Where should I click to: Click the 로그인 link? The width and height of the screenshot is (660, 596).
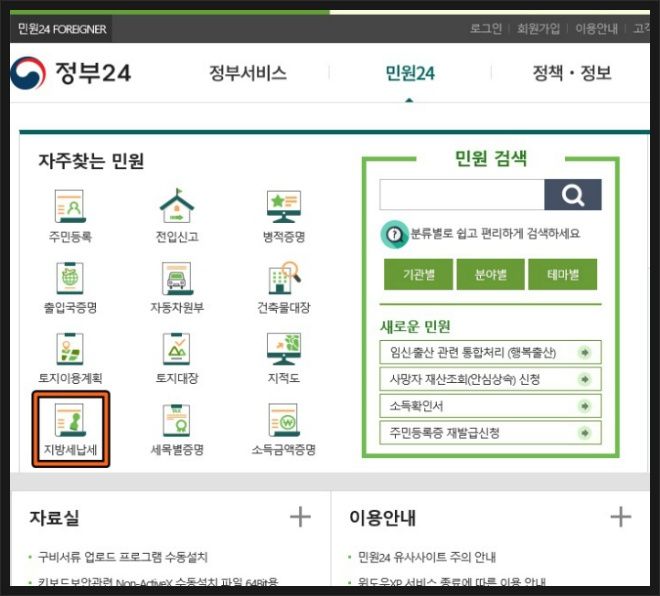pos(485,29)
